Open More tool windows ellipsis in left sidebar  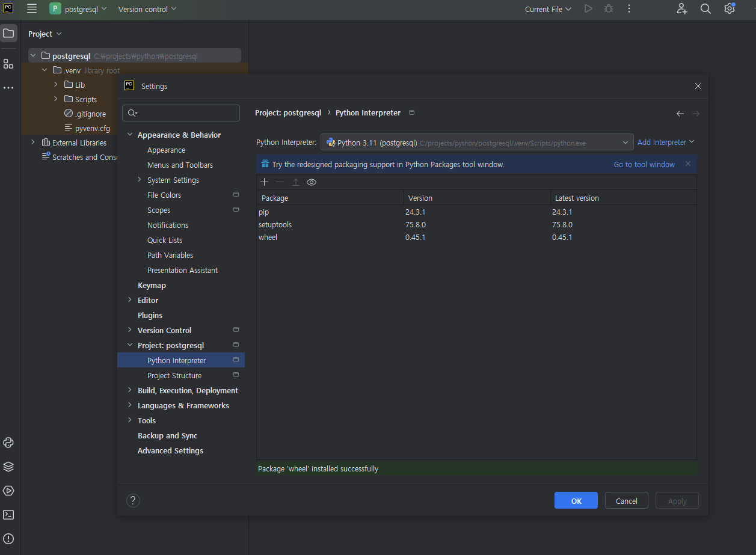[8, 88]
